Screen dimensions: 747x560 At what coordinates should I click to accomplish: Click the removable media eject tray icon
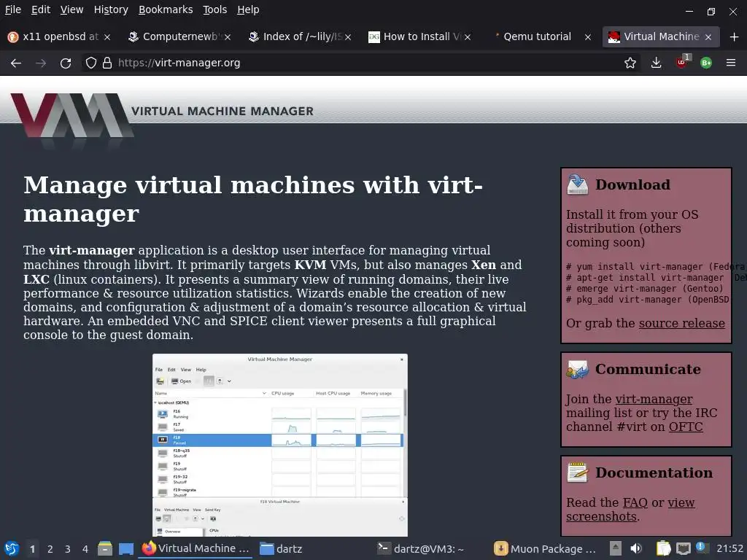pyautogui.click(x=616, y=548)
